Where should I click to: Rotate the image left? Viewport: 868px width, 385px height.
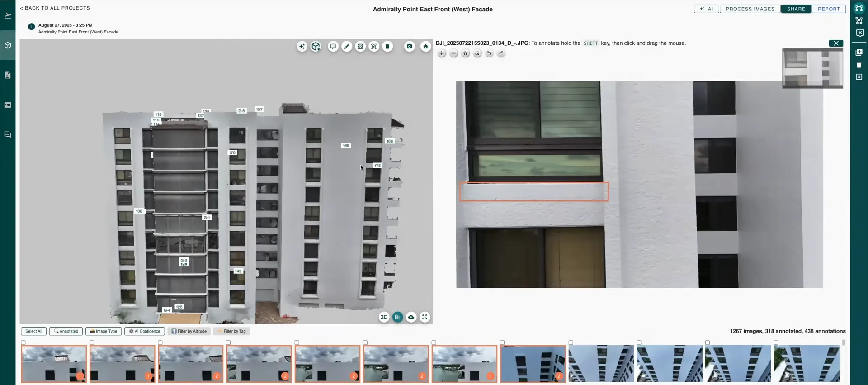pos(489,53)
